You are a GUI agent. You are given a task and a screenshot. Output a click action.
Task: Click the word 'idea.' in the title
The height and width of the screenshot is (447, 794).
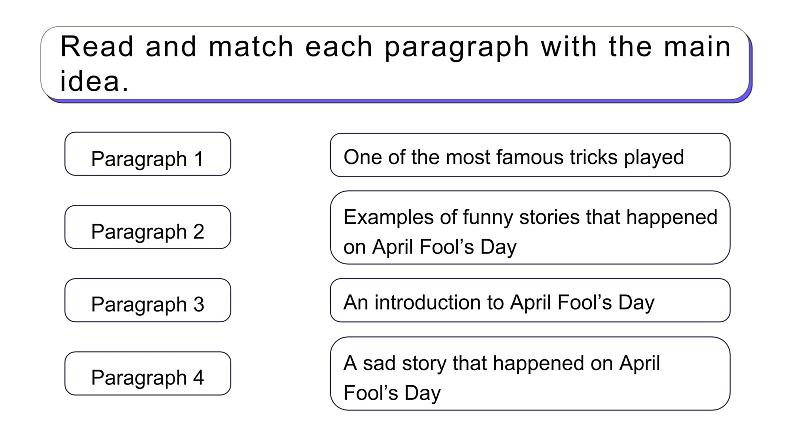pos(94,81)
